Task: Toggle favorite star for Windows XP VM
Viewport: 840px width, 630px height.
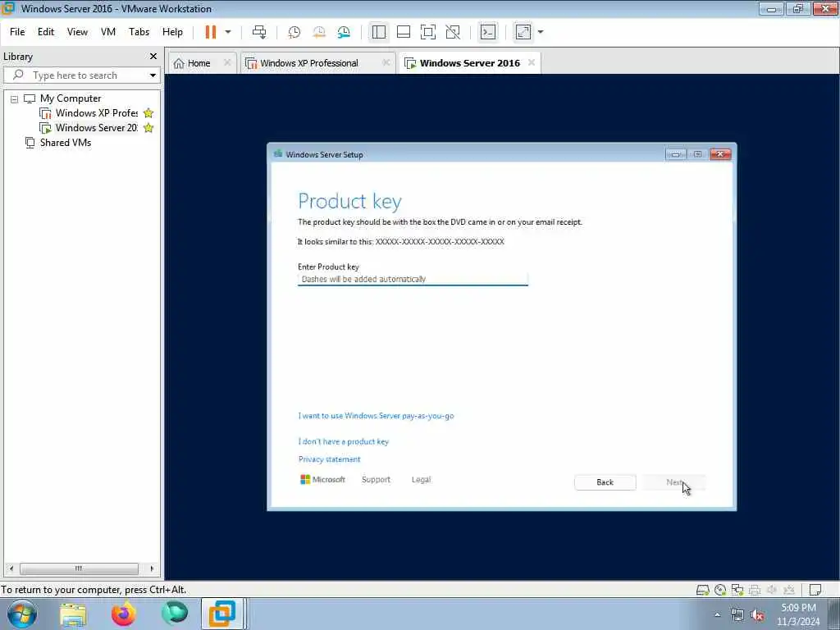Action: tap(148, 113)
